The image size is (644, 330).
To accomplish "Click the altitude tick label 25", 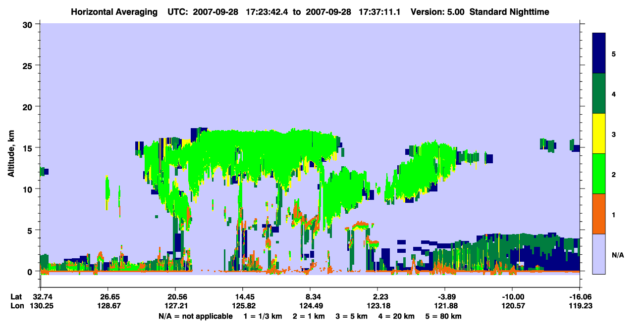I will [x=28, y=65].
